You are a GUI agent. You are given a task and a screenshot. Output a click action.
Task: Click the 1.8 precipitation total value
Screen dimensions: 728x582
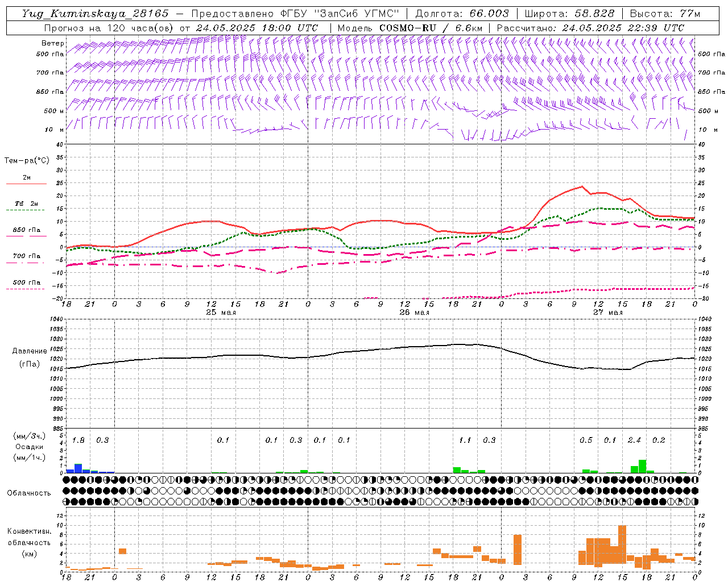click(x=78, y=440)
